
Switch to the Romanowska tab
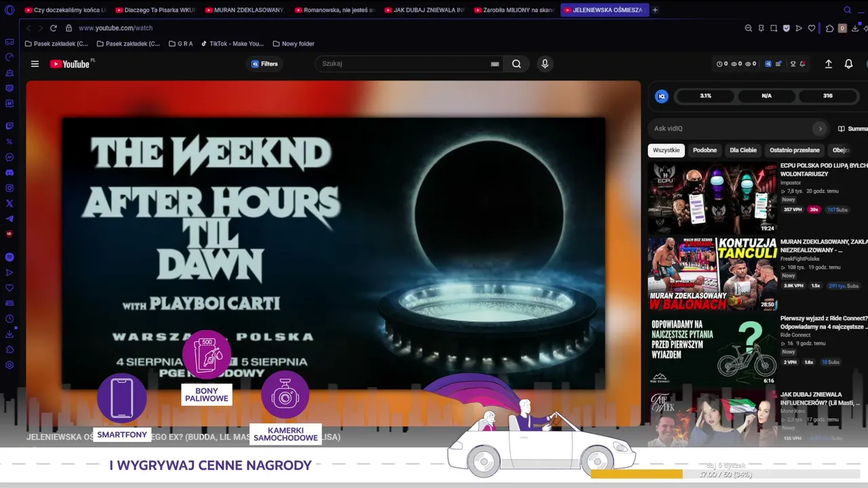[334, 10]
